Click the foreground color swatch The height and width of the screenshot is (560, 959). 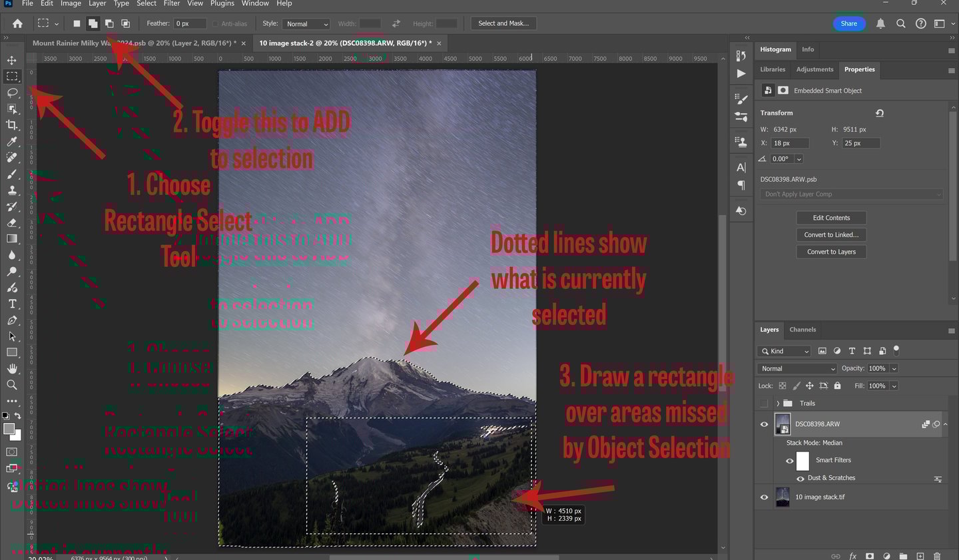[x=9, y=429]
